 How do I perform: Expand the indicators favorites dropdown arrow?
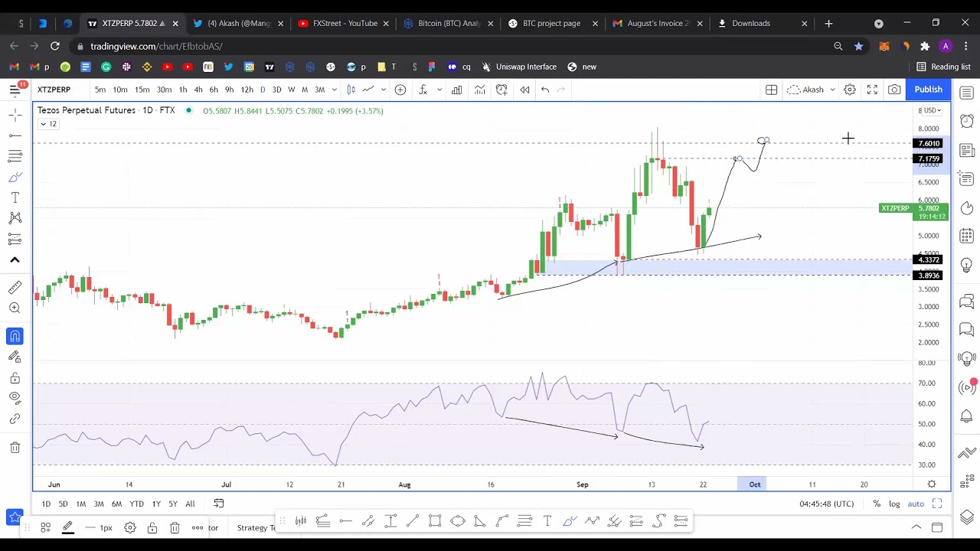click(x=439, y=90)
